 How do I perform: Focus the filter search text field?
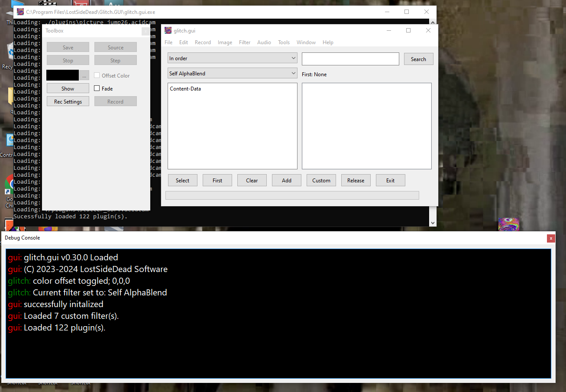click(350, 59)
